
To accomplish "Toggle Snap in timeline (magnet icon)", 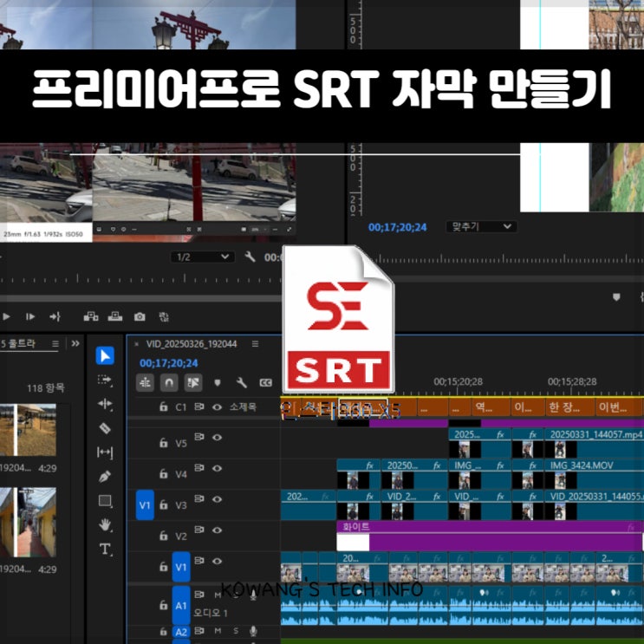I will 169,383.
